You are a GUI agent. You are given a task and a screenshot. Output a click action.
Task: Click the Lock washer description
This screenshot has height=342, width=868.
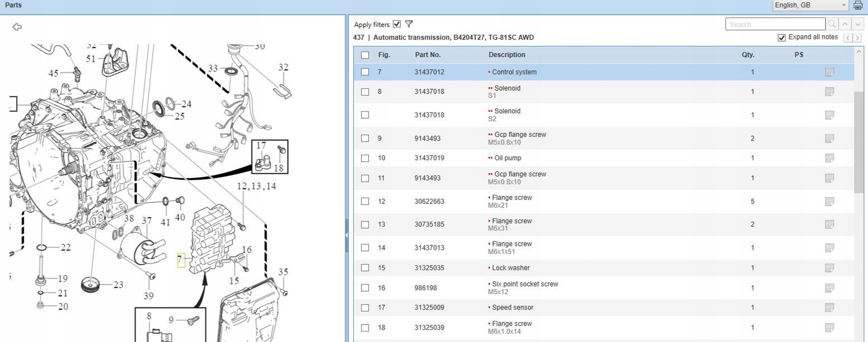coord(511,268)
